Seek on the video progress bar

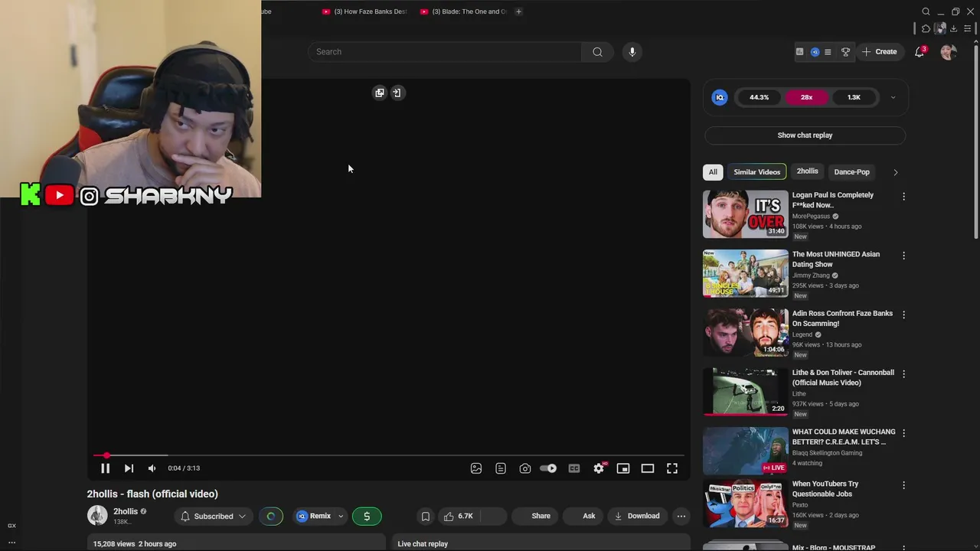click(389, 455)
